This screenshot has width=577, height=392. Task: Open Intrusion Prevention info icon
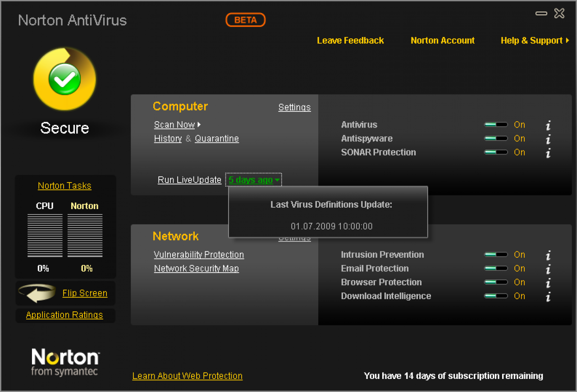tap(548, 256)
